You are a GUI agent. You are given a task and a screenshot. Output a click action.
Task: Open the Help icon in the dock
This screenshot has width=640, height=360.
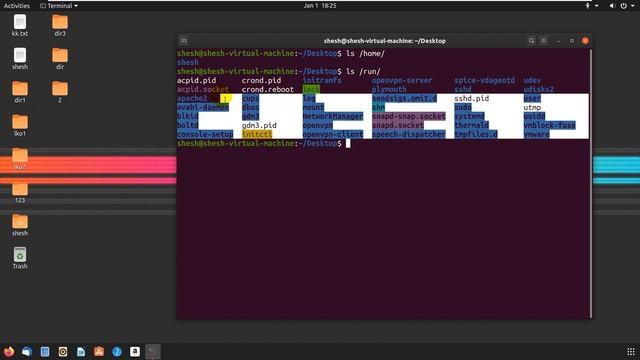click(117, 351)
